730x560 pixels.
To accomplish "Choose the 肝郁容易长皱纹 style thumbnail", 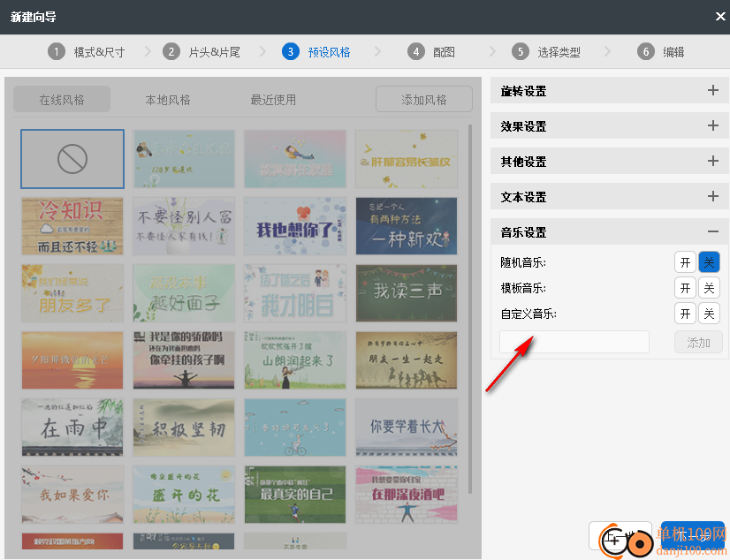I will tap(407, 159).
